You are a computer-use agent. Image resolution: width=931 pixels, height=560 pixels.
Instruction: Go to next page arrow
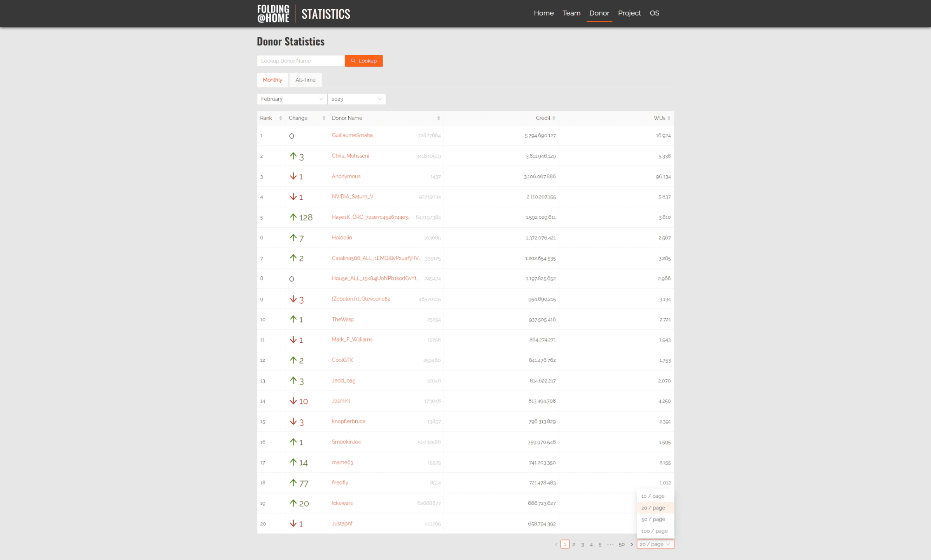[631, 544]
